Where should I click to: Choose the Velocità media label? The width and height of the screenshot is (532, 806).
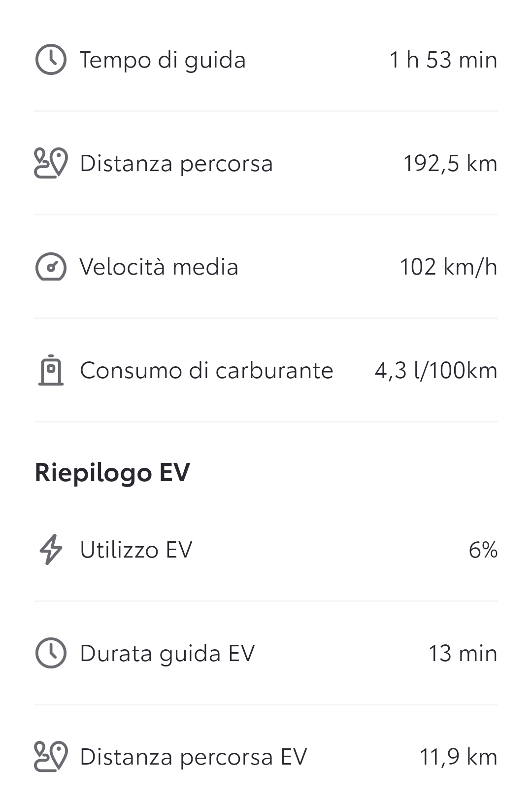pos(159,267)
